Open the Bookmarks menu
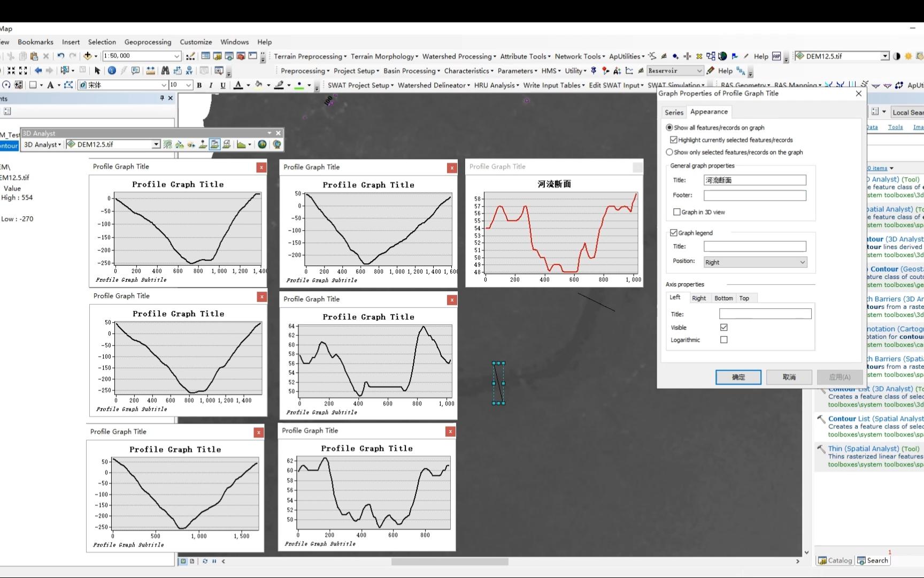The image size is (924, 578). click(x=35, y=42)
